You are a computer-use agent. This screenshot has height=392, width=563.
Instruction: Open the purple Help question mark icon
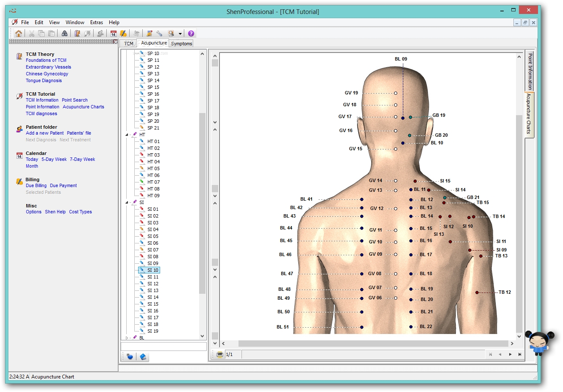(x=191, y=33)
